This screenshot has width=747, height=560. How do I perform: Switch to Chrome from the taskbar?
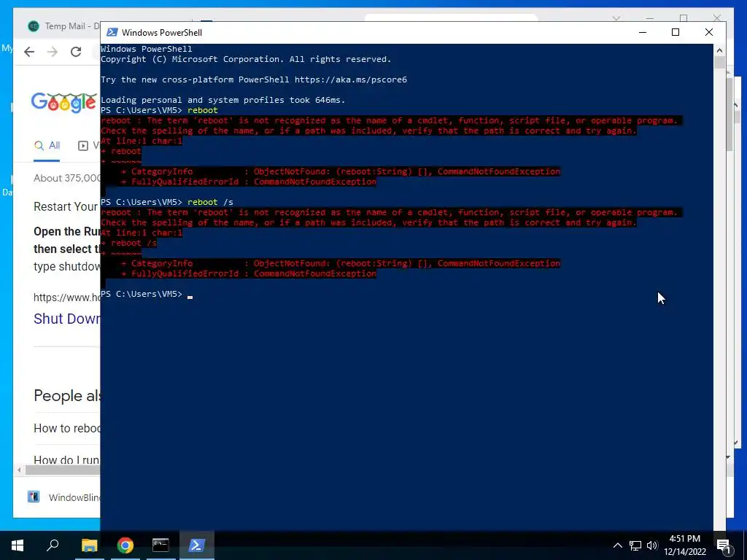tap(125, 545)
